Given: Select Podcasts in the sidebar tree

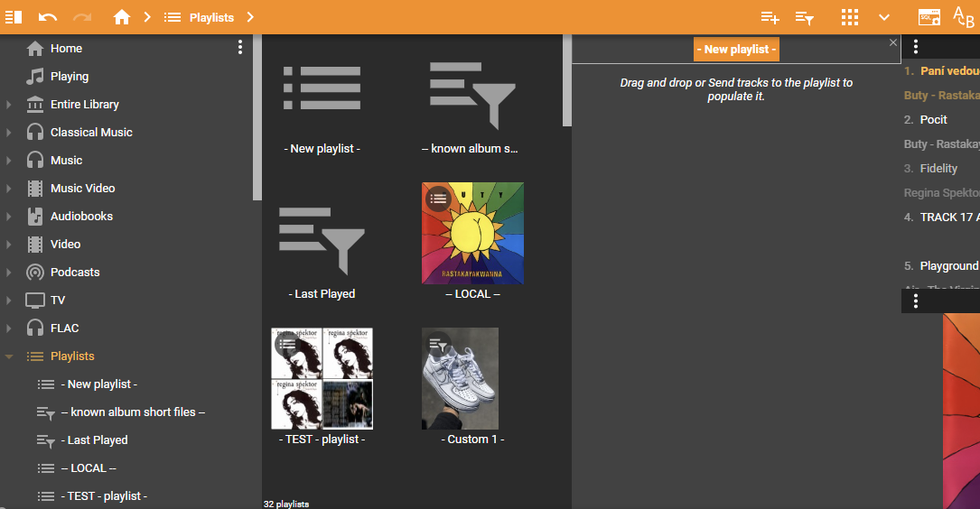Looking at the screenshot, I should [75, 273].
